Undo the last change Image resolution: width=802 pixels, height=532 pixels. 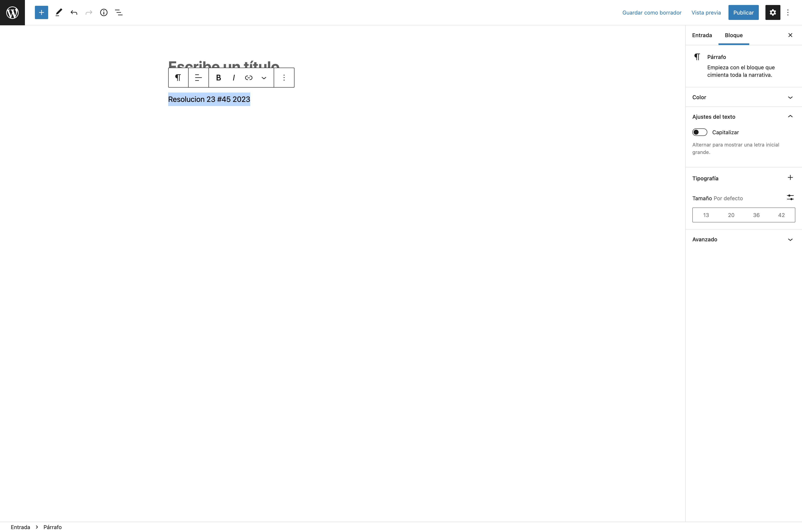click(74, 13)
